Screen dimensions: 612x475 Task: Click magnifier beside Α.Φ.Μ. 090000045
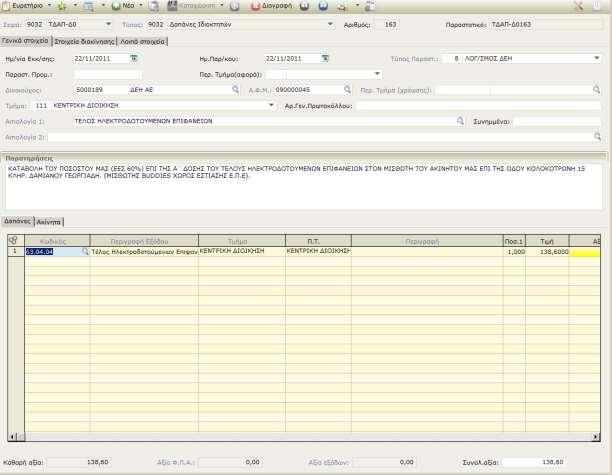[x=347, y=90]
